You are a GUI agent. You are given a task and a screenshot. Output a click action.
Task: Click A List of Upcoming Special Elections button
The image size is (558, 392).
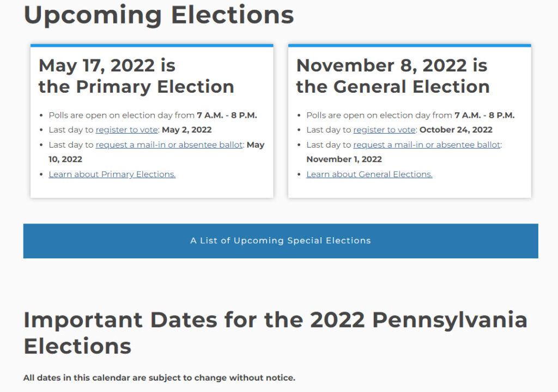point(281,241)
